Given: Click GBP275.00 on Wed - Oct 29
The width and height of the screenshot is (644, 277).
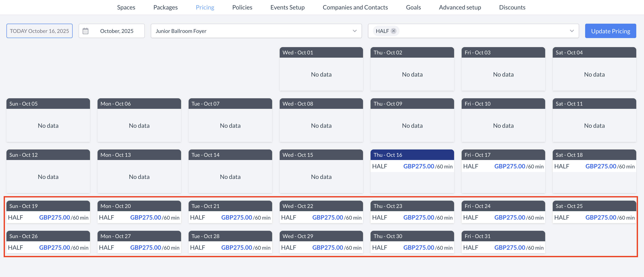Looking at the screenshot, I should click(x=328, y=248).
